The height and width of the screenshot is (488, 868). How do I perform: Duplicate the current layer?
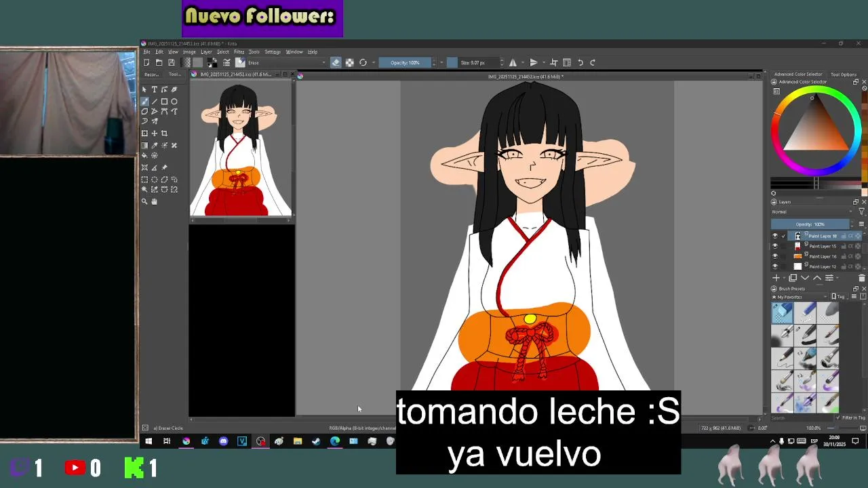click(x=793, y=277)
